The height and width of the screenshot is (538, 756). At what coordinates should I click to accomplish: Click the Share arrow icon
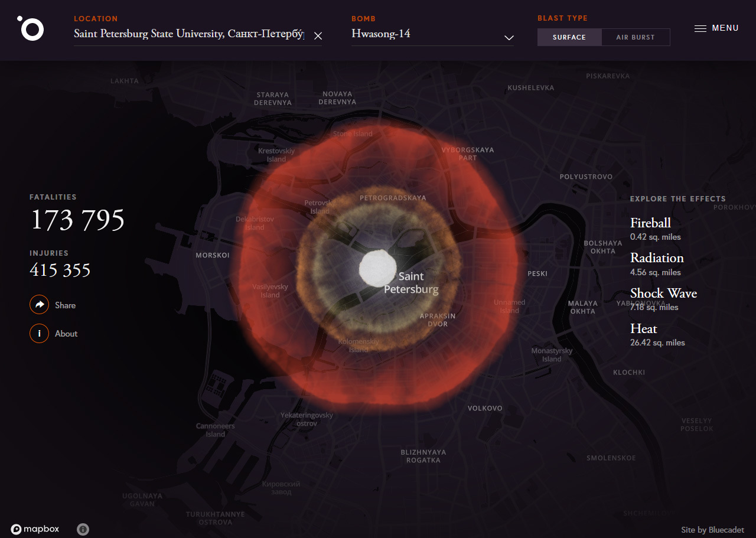39,305
